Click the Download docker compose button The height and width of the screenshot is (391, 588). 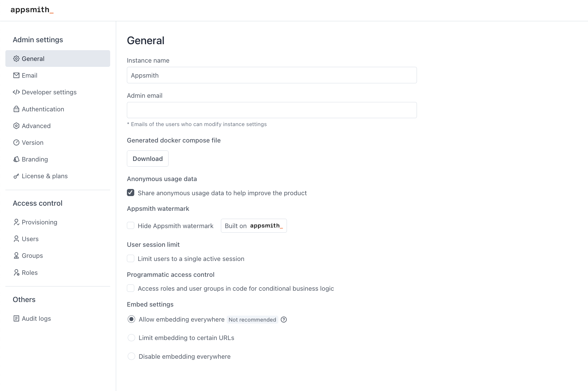(147, 158)
